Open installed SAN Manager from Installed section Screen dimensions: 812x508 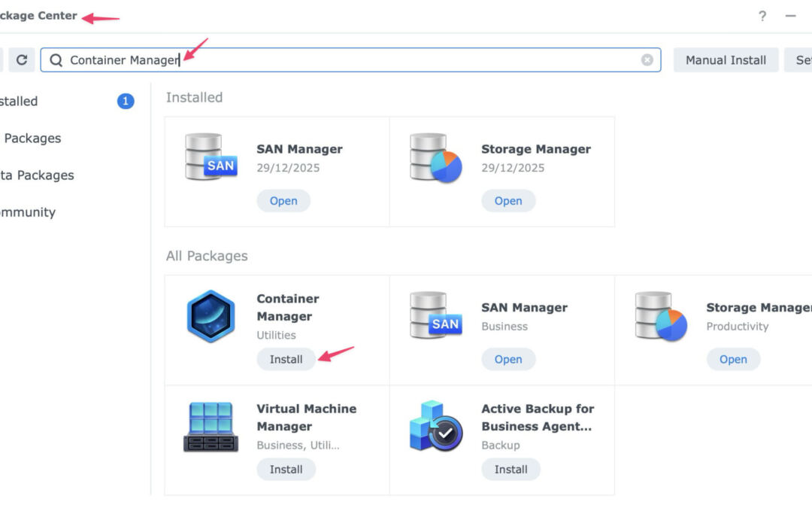pos(283,201)
